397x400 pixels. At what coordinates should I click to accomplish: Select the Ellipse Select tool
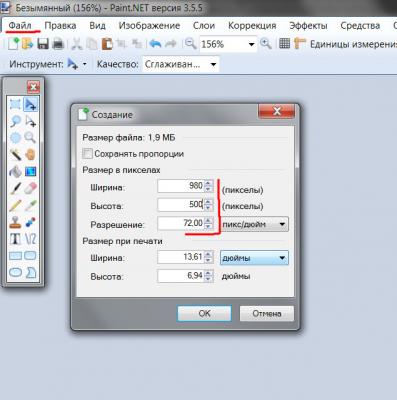[15, 137]
